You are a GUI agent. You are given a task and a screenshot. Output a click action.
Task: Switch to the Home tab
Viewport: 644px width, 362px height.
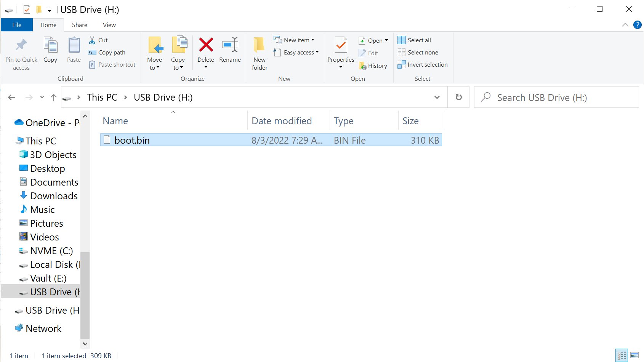[48, 25]
